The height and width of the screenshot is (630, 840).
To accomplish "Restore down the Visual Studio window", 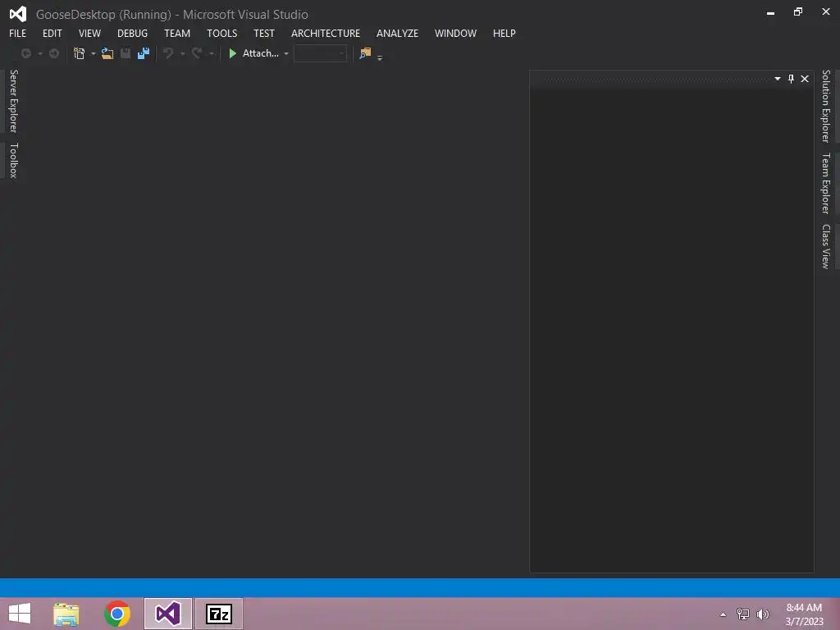I will coord(798,11).
